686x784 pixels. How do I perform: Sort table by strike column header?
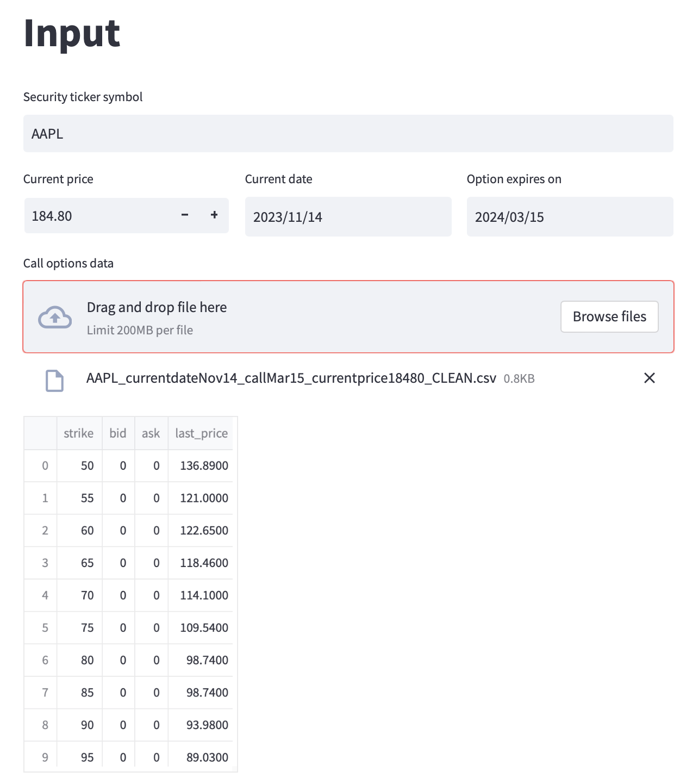click(79, 433)
